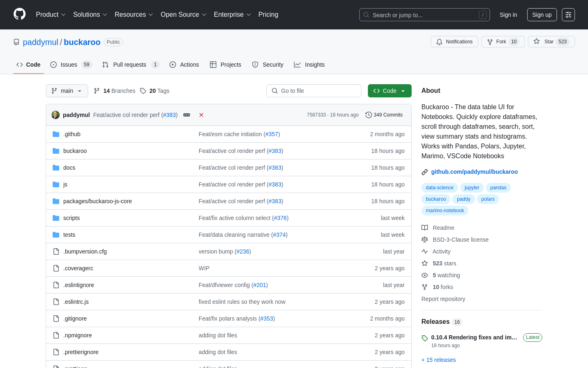This screenshot has height=368, width=588.
Task: Click the license scale icon
Action: pyautogui.click(x=425, y=240)
